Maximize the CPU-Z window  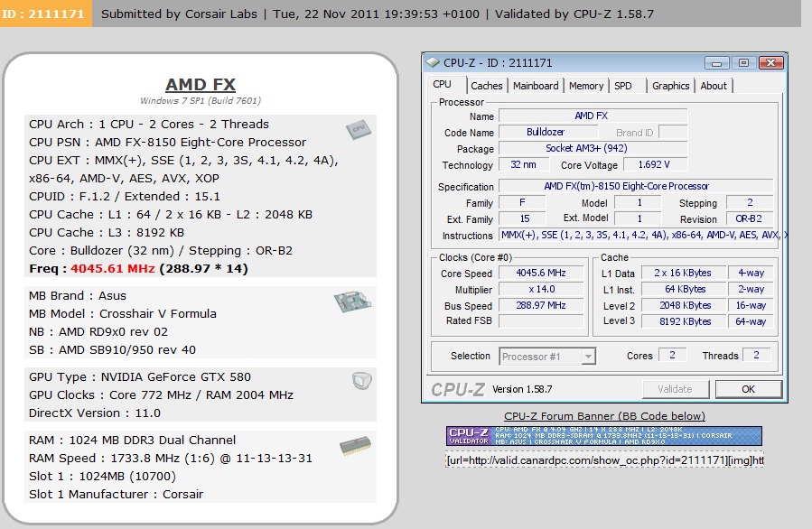pos(743,63)
